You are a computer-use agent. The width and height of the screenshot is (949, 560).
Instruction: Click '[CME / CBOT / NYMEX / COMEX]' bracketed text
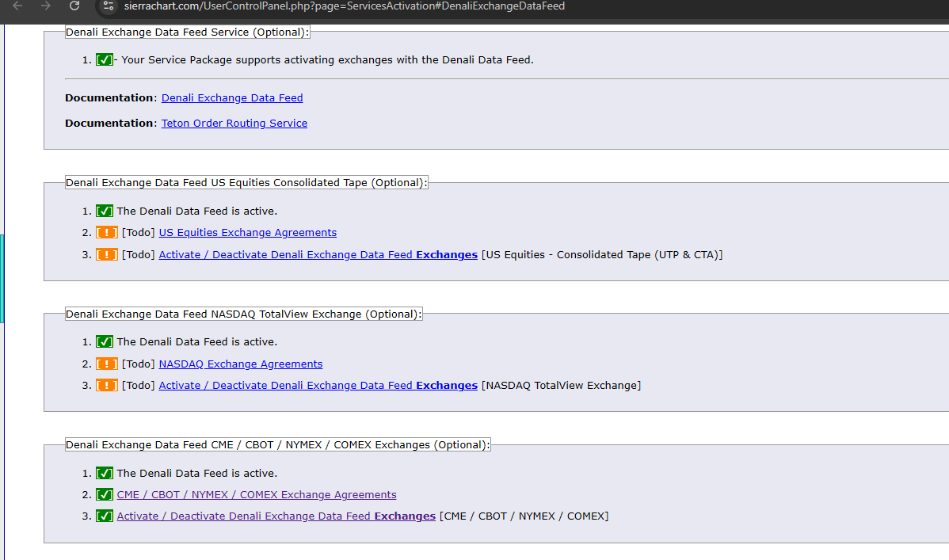tap(524, 516)
